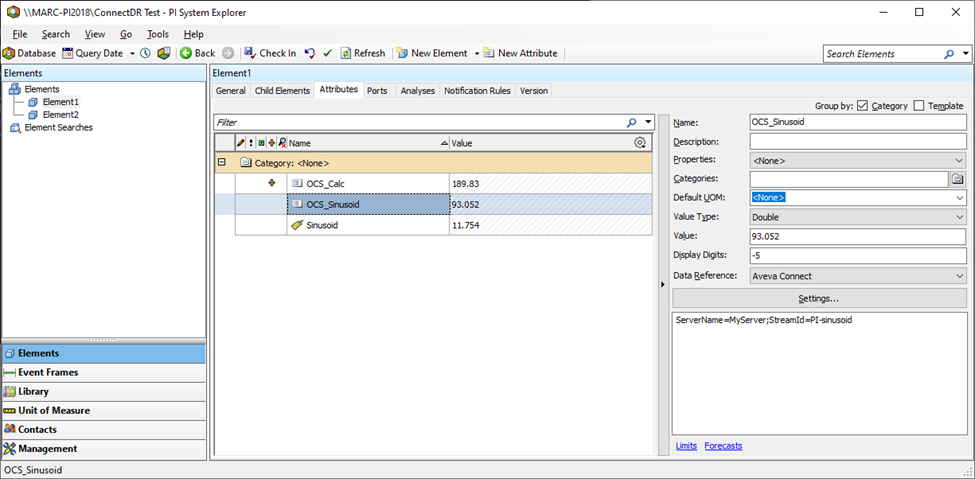Click the green Back arrow icon

(185, 53)
